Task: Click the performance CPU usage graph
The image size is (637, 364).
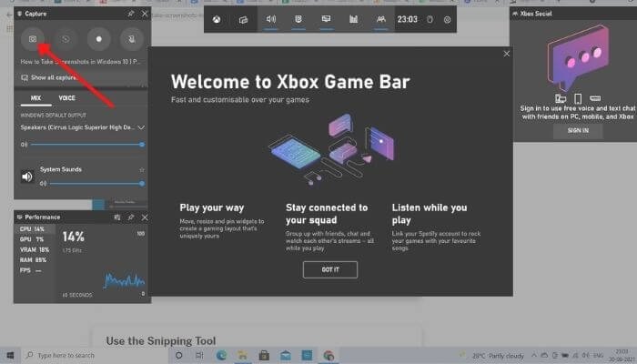Action: pos(125,280)
